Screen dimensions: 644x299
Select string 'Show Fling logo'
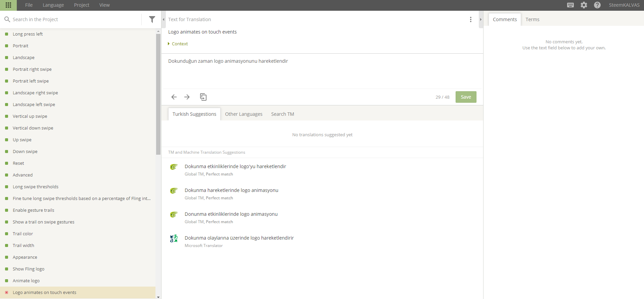78,269
